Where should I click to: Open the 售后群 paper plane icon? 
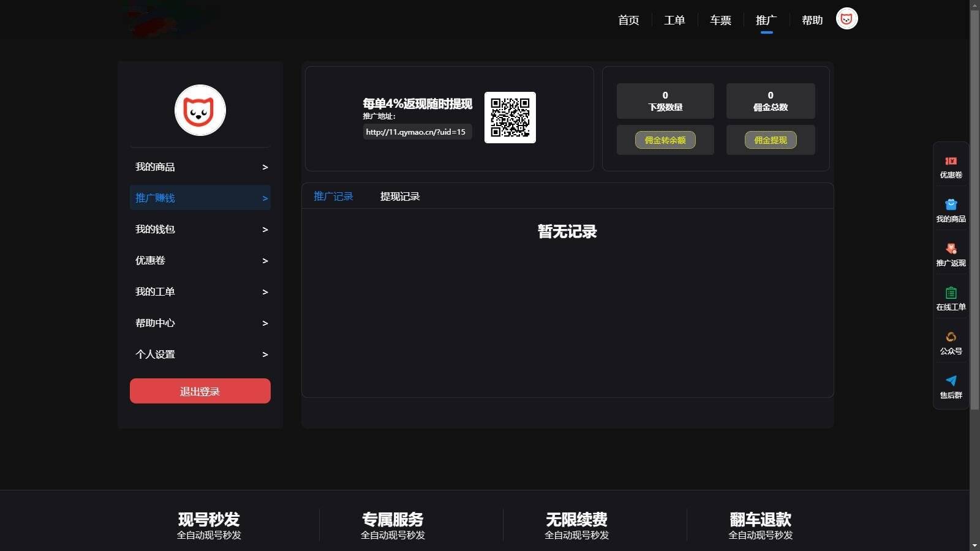point(951,381)
